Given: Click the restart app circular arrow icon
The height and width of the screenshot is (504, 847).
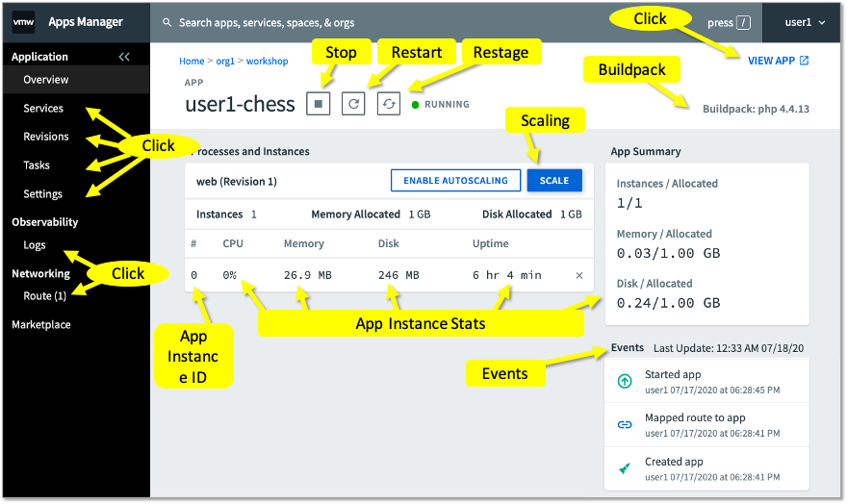Looking at the screenshot, I should coord(353,104).
